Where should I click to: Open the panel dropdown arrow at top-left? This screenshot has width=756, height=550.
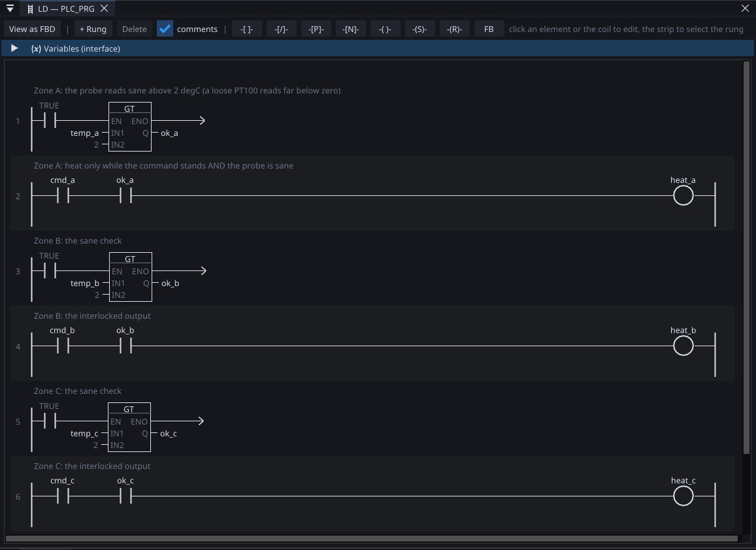click(10, 8)
